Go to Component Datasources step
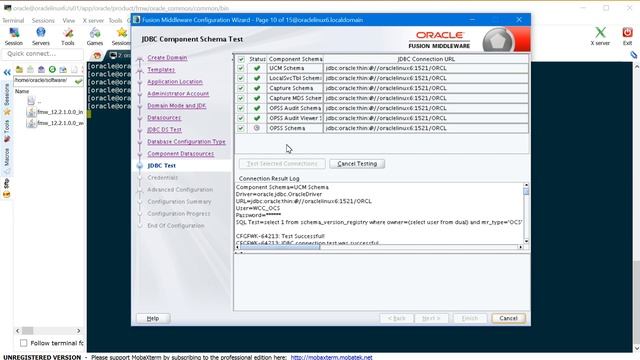 pyautogui.click(x=181, y=153)
